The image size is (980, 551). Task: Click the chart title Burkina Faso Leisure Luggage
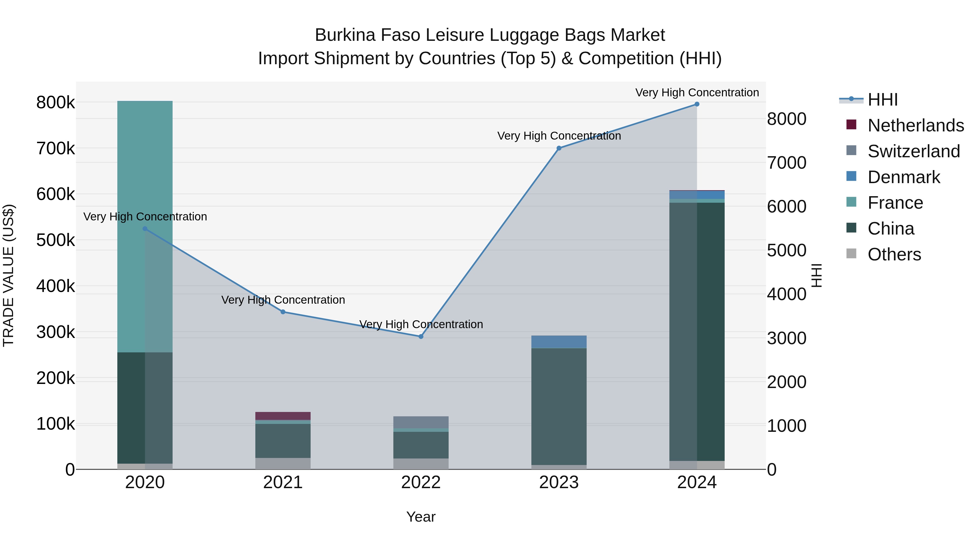[x=490, y=35]
